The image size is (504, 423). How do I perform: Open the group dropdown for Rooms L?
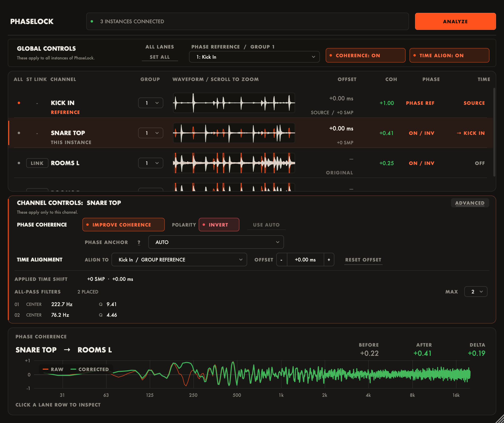click(x=150, y=163)
